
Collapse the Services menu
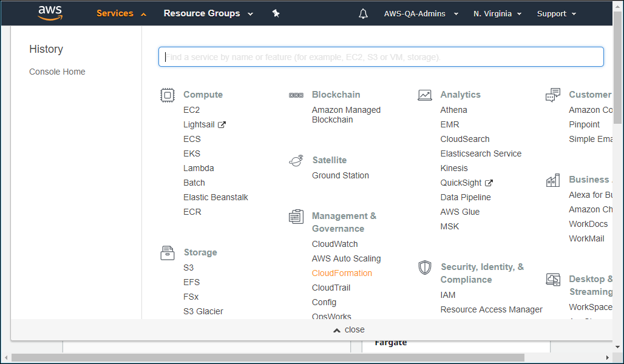click(x=121, y=13)
